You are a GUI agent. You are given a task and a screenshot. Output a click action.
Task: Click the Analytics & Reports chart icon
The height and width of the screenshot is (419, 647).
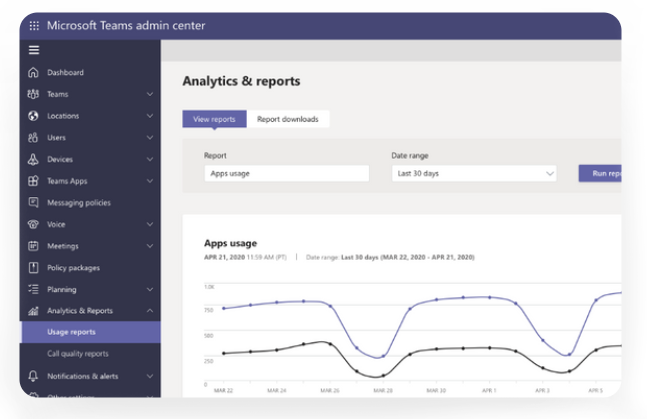pyautogui.click(x=33, y=311)
